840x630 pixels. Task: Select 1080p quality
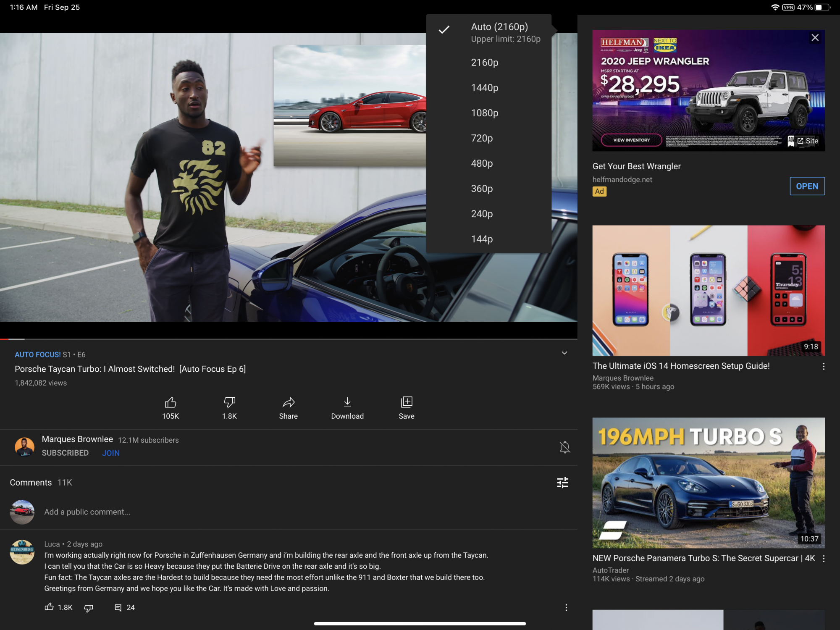pos(489,113)
